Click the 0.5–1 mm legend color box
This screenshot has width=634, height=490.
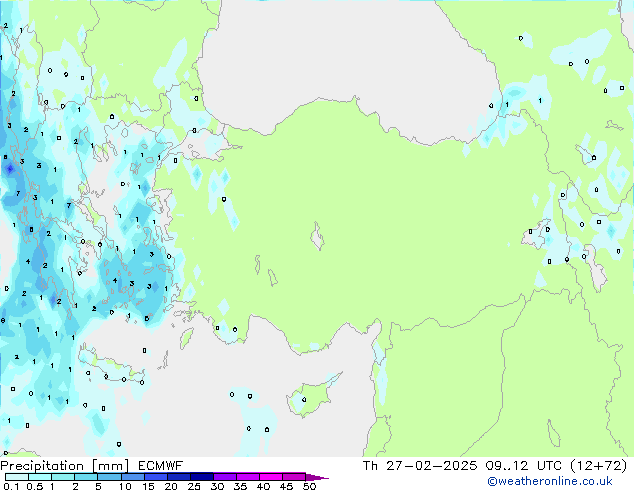40,477
